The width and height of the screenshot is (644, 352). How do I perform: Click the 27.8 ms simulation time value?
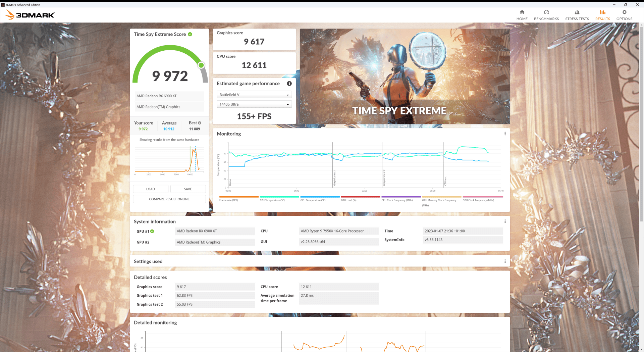coord(339,298)
